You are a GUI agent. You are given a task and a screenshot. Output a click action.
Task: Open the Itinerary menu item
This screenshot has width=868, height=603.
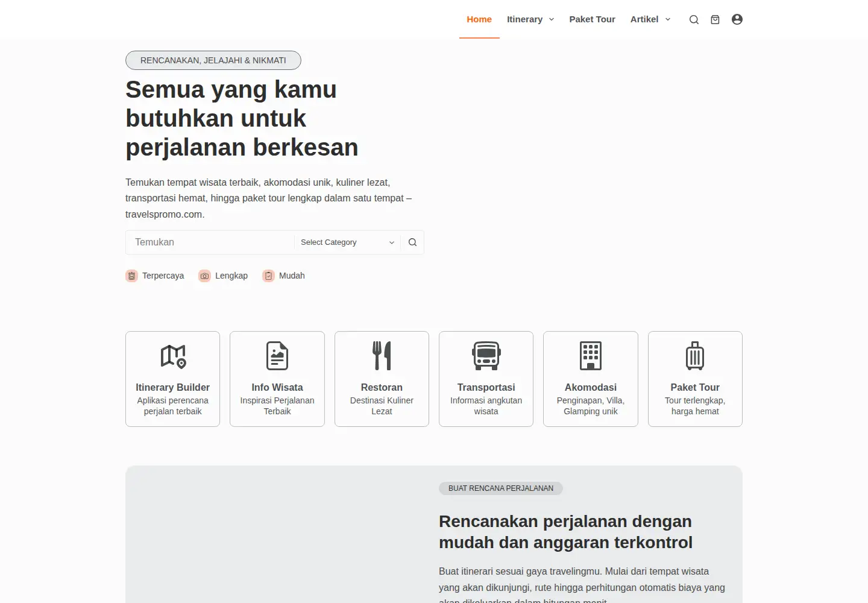[x=524, y=19]
